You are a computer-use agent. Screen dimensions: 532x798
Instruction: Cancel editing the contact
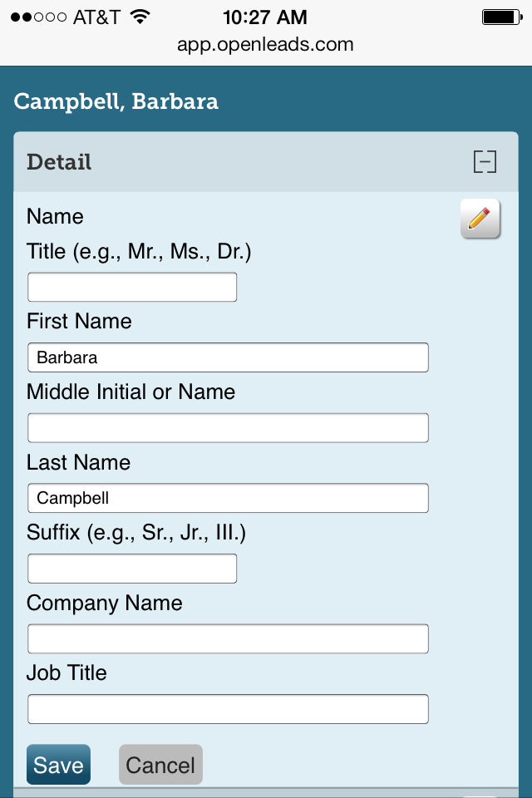point(161,765)
